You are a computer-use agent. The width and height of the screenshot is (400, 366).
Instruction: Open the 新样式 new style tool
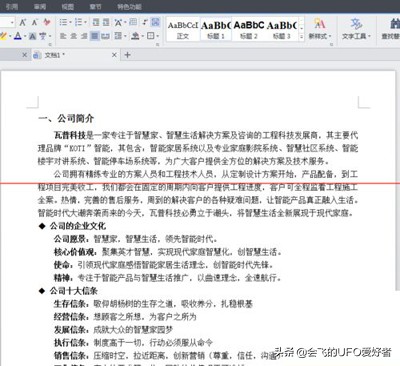(319, 29)
